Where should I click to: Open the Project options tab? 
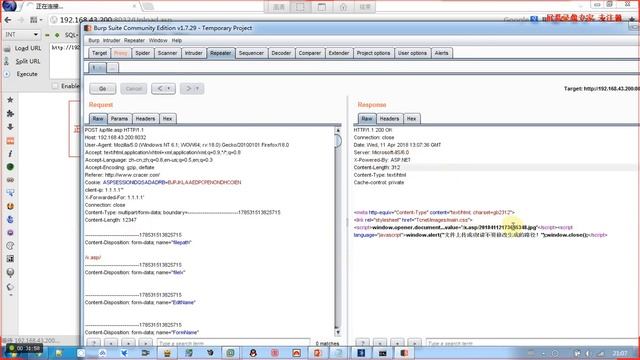(373, 53)
